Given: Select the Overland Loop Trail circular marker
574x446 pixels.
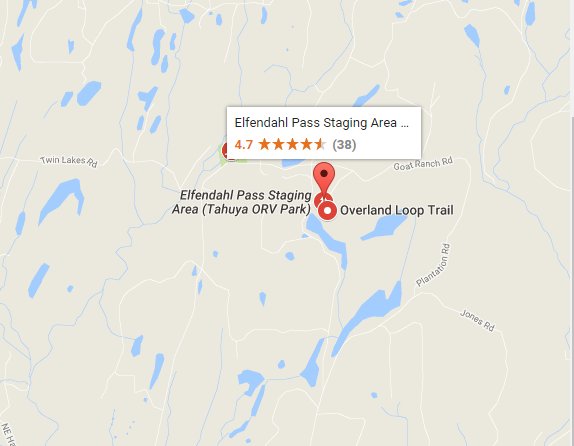Looking at the screenshot, I should pyautogui.click(x=328, y=211).
